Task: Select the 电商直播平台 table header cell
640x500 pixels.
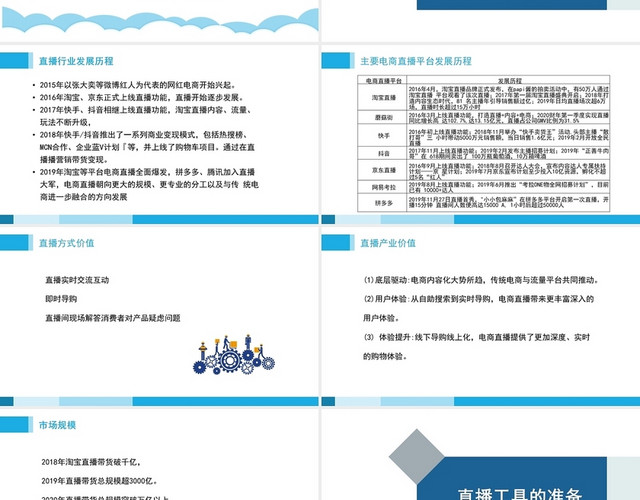Action: pos(382,80)
